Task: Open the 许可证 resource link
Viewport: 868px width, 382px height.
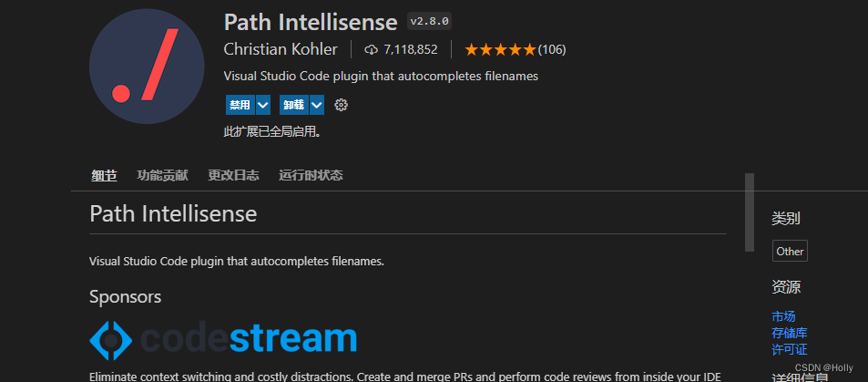Action: 789,349
